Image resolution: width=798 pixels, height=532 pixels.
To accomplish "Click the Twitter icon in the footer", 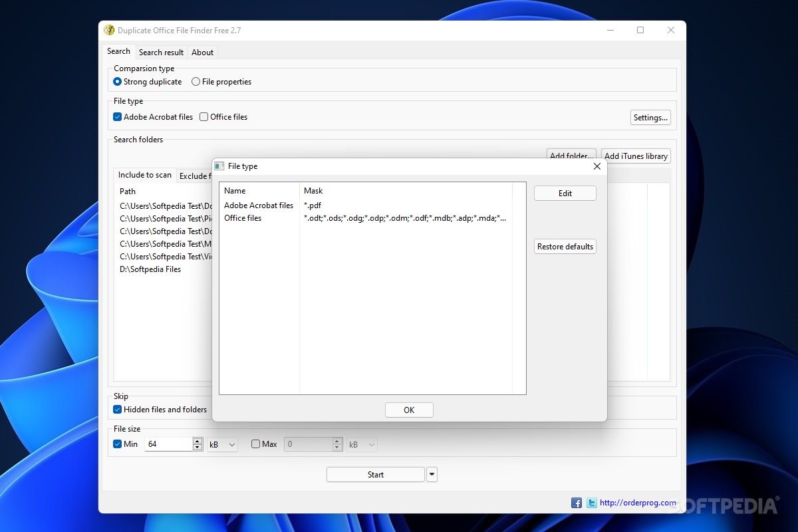I will click(x=591, y=503).
